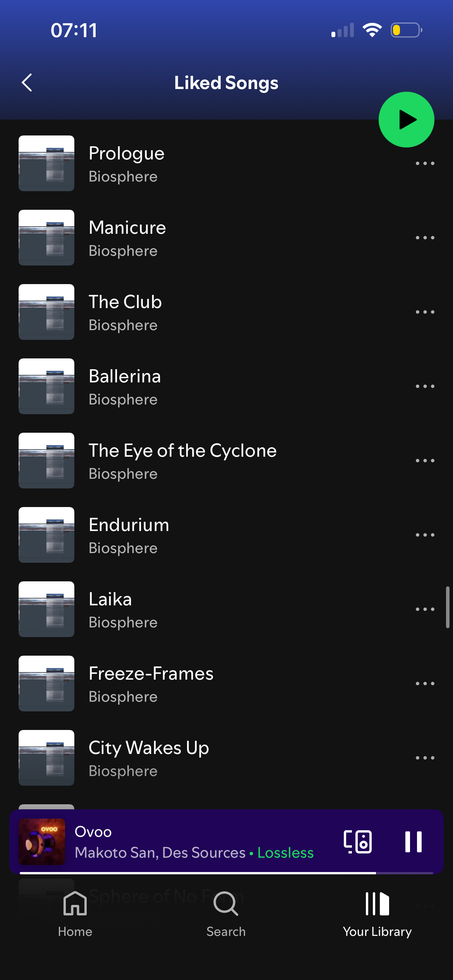Pause the currently playing Ovoo track
The width and height of the screenshot is (453, 980).
pos(413,841)
